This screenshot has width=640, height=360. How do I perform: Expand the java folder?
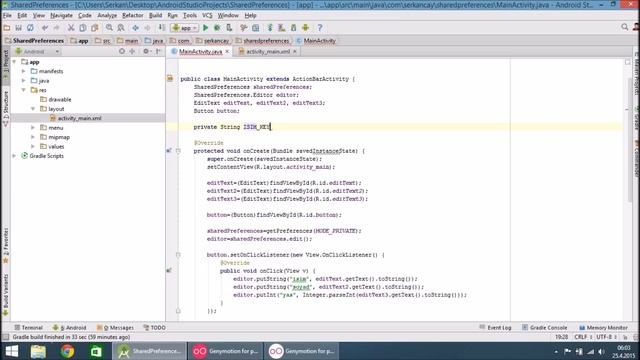24,80
